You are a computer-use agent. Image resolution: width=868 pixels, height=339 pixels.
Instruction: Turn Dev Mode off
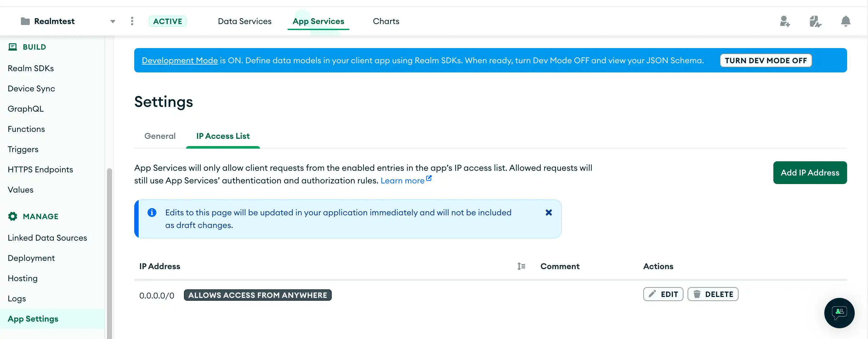(x=765, y=60)
